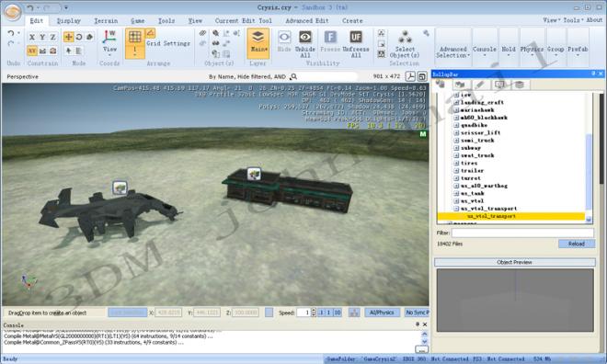Expand the scissor_lift tree node
This screenshot has height=364, width=607.
point(456,132)
